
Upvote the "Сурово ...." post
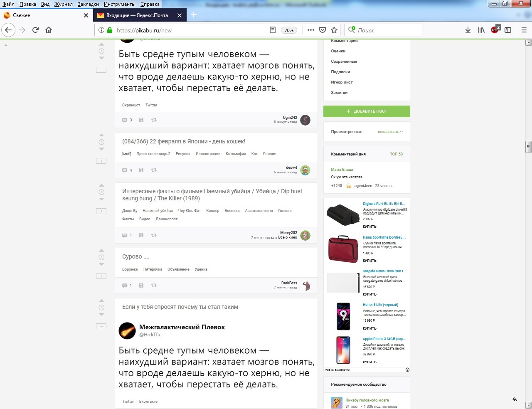pos(101,251)
